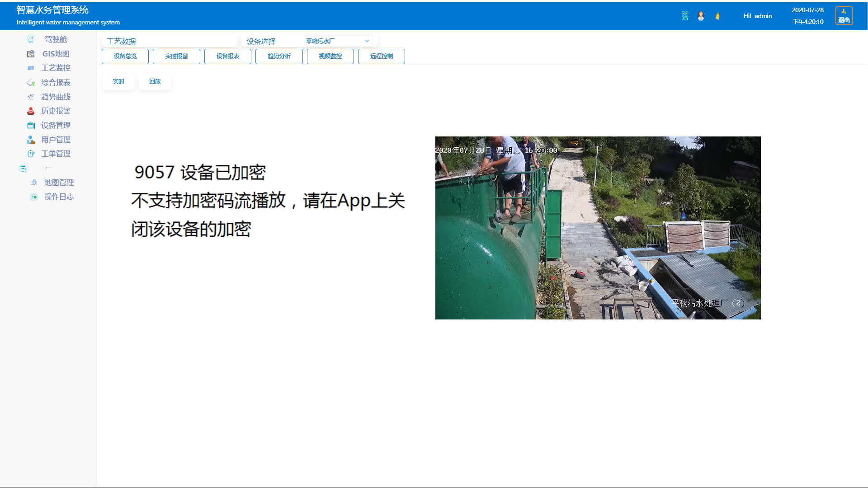Open 综合报表 menu item
The height and width of the screenshot is (488, 868).
56,82
